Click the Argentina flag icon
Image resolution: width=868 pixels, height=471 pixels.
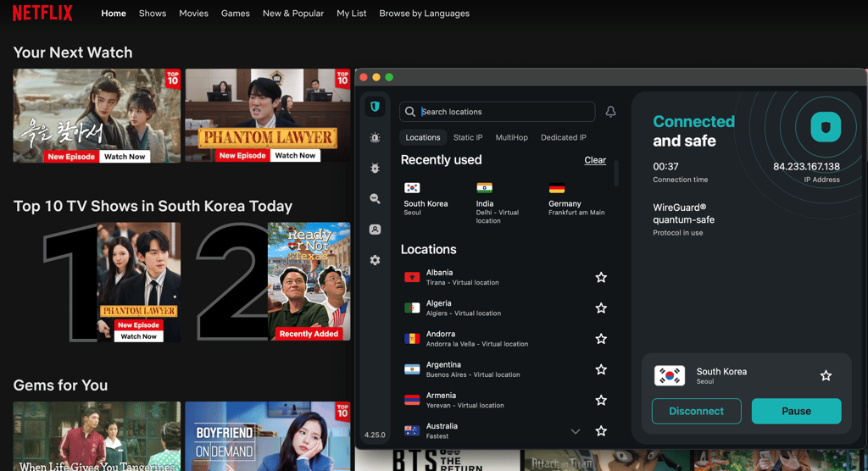point(412,369)
